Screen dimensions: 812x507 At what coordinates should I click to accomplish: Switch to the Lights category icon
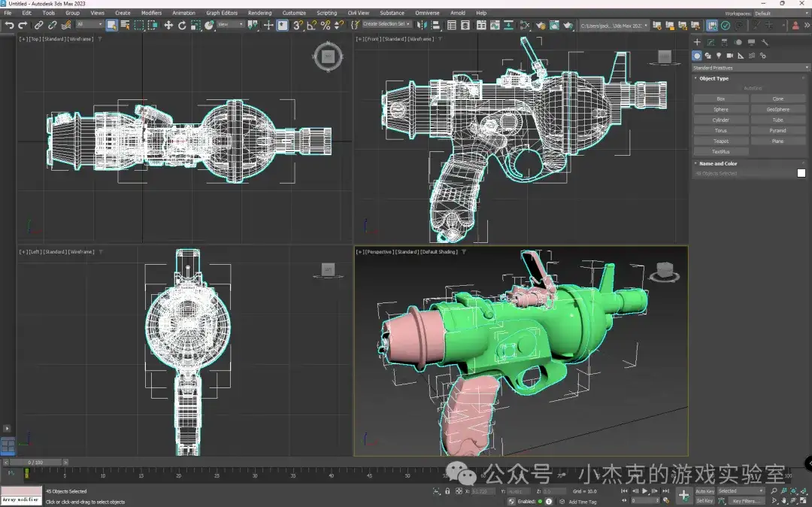point(719,56)
